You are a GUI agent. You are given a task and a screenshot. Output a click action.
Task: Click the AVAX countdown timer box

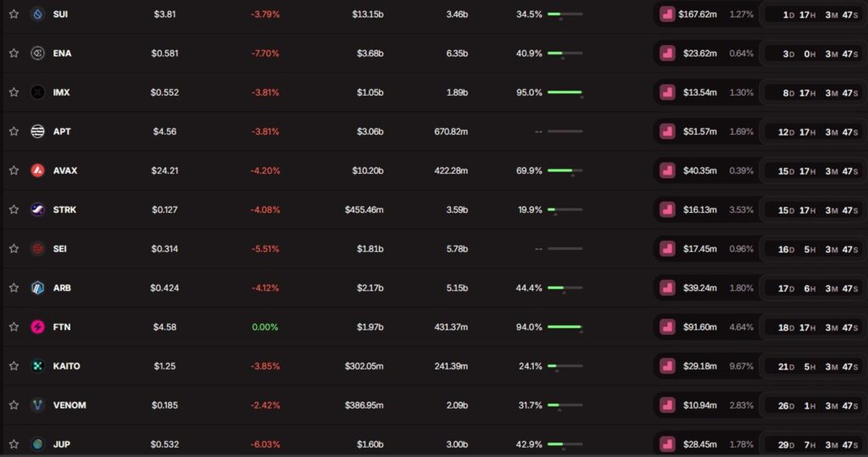click(811, 170)
